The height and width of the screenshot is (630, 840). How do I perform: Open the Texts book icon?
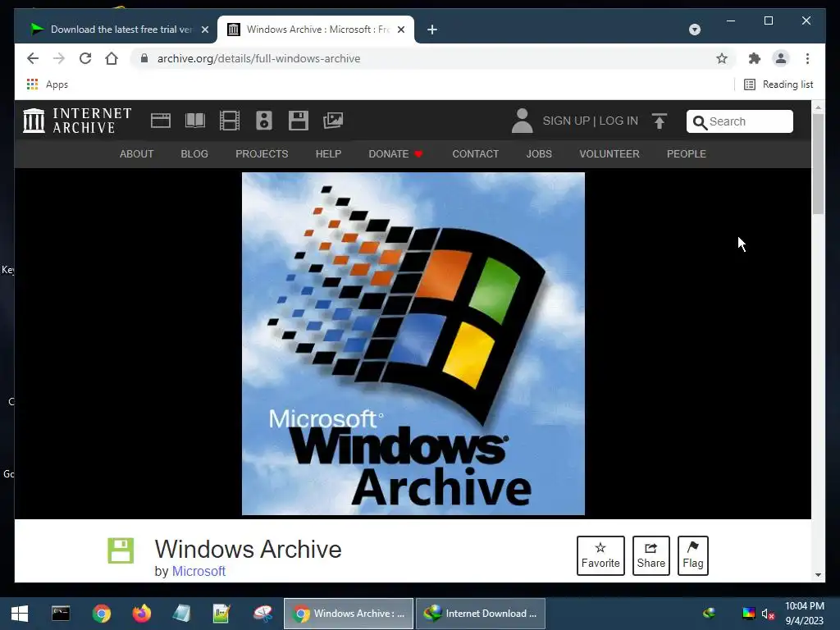tap(195, 121)
